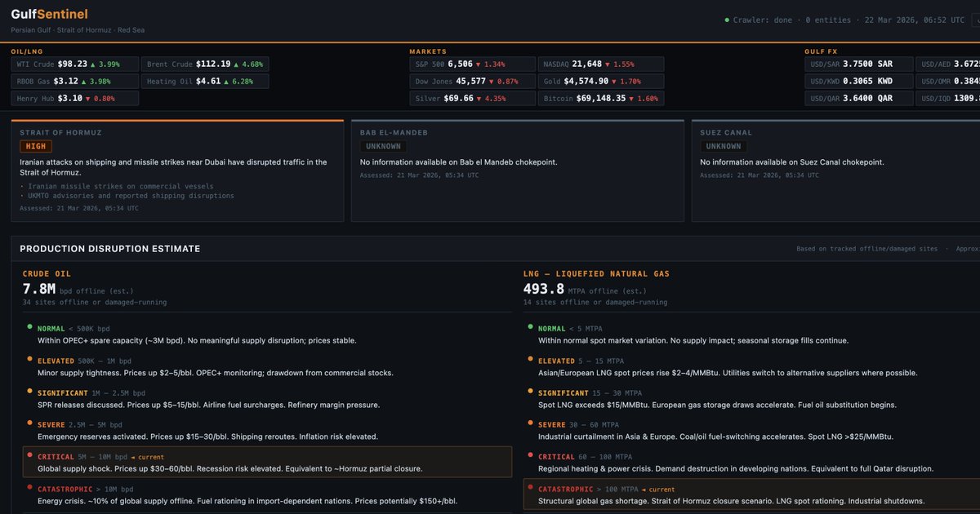Click the WTI Crude green up arrow
This screenshot has width=980, height=514.
pos(93,64)
